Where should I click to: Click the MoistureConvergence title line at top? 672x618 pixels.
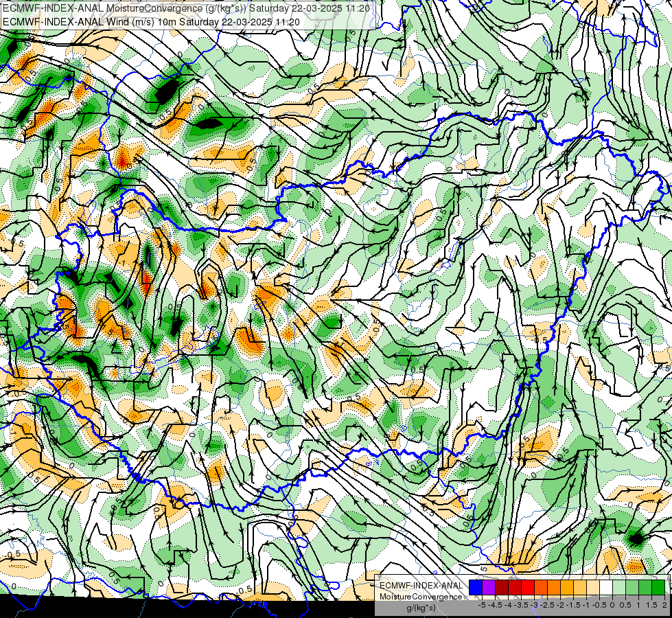pyautogui.click(x=186, y=8)
